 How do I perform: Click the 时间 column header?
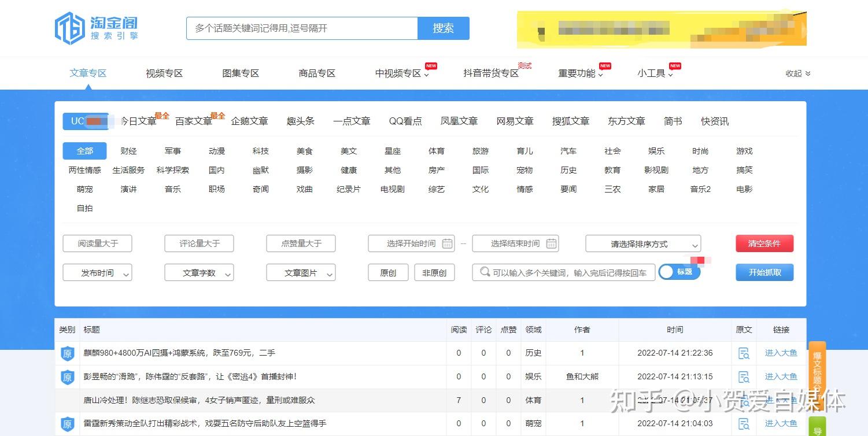point(675,330)
